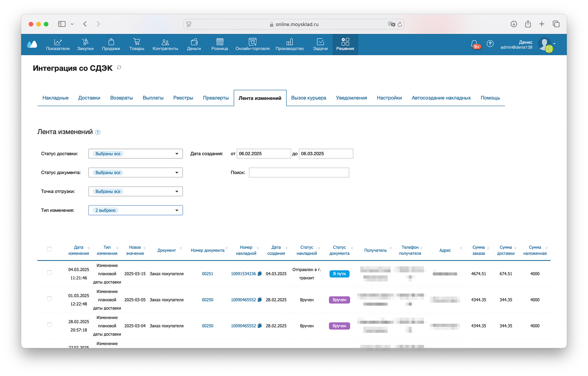Click refresh icon beside Интеграция со СДЭК
The height and width of the screenshot is (376, 588).
[119, 68]
